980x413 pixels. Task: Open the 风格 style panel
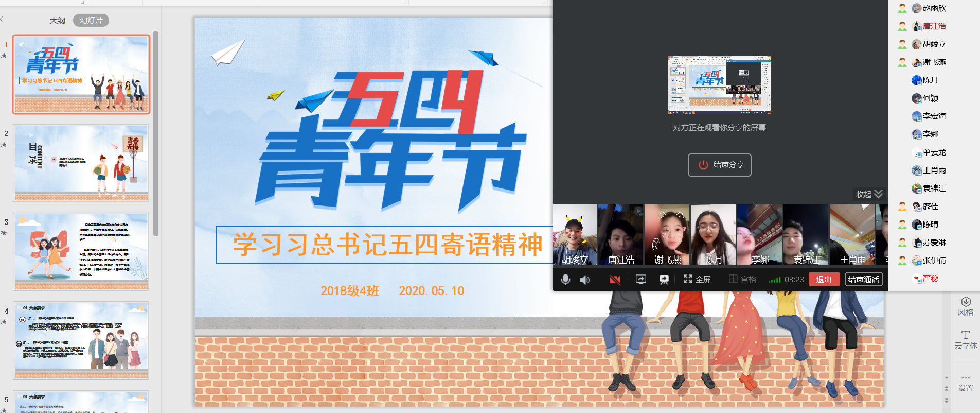[x=966, y=306]
